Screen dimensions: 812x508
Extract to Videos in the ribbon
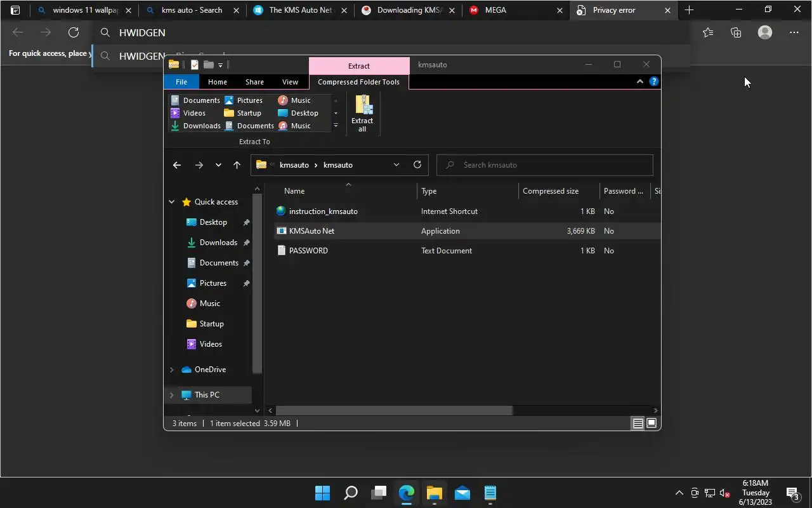(x=188, y=113)
